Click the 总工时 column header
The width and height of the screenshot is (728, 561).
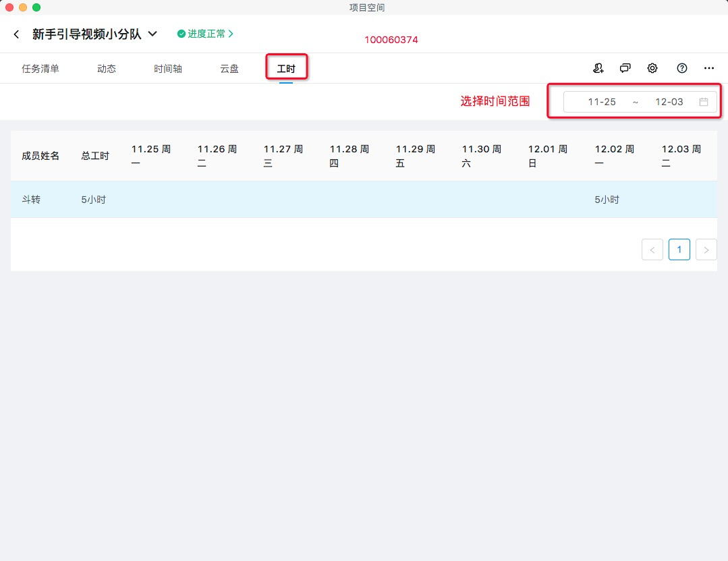pyautogui.click(x=95, y=156)
